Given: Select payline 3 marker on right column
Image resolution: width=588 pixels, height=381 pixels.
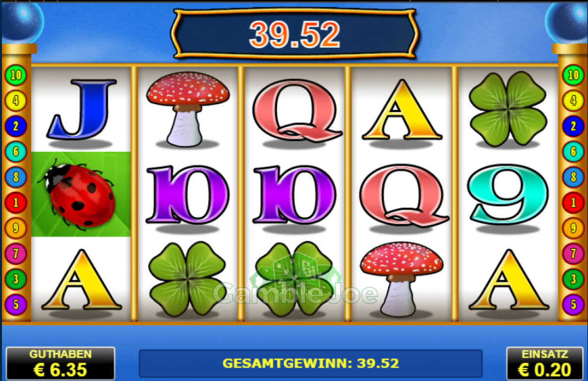Looking at the screenshot, I should click(x=573, y=279).
